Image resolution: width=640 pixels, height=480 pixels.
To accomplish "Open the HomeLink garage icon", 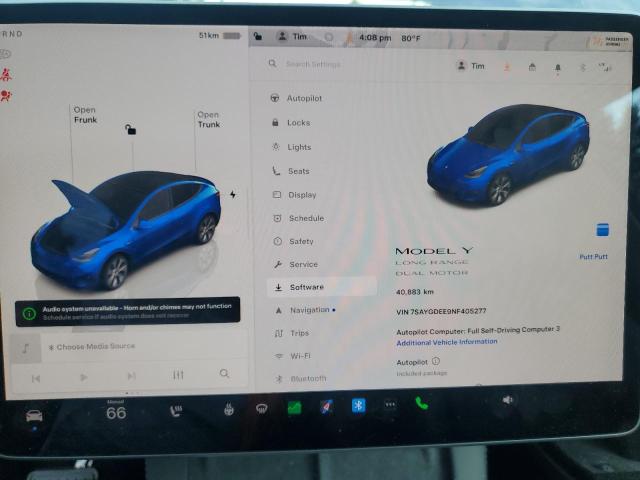I will coord(532,67).
